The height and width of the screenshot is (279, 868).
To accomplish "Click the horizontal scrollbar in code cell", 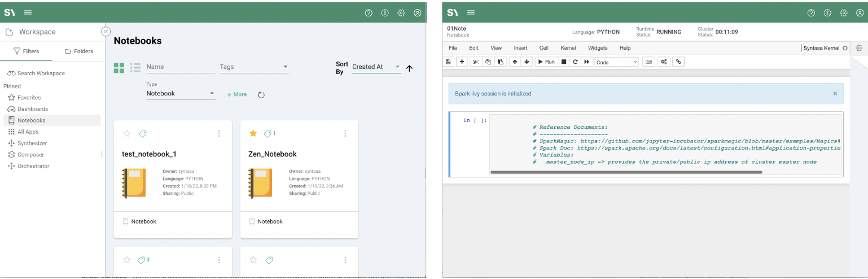I will point(626,172).
